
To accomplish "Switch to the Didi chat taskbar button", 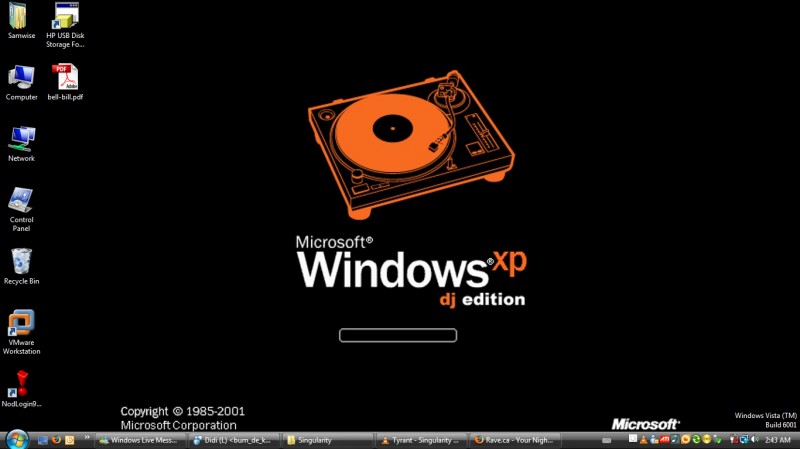I will 233,440.
